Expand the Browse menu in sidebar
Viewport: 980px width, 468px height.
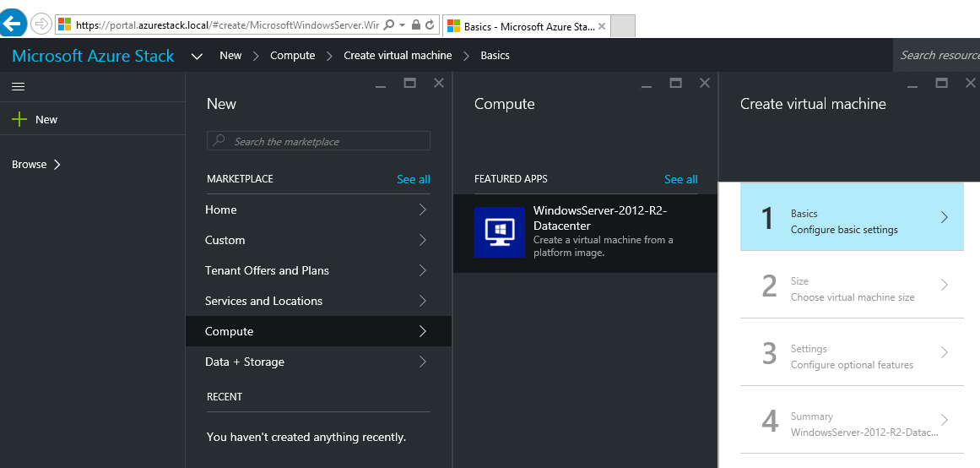coord(36,165)
